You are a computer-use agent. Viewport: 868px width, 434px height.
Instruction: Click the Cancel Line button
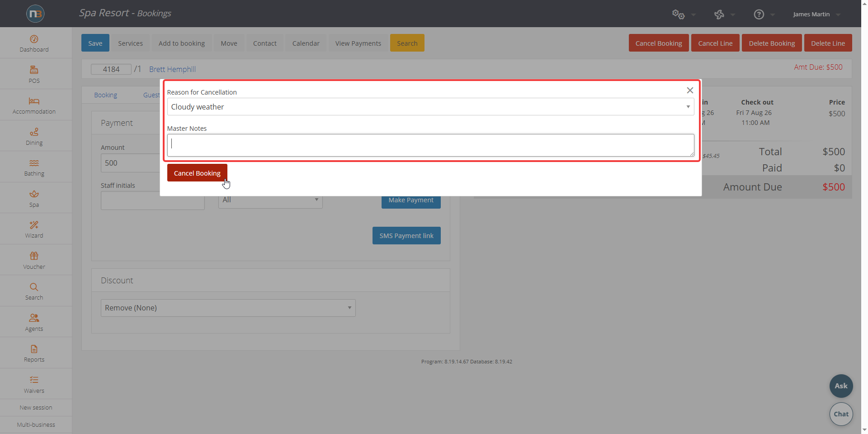[x=715, y=43]
